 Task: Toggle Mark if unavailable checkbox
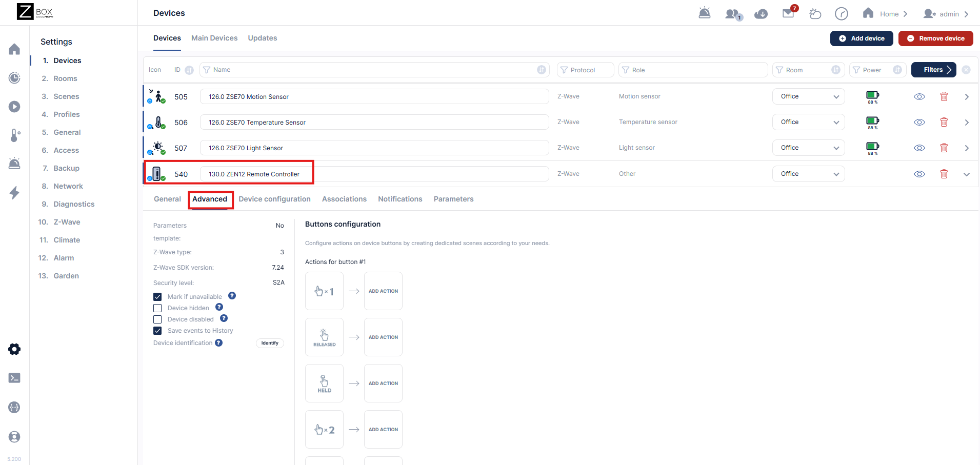pos(157,297)
